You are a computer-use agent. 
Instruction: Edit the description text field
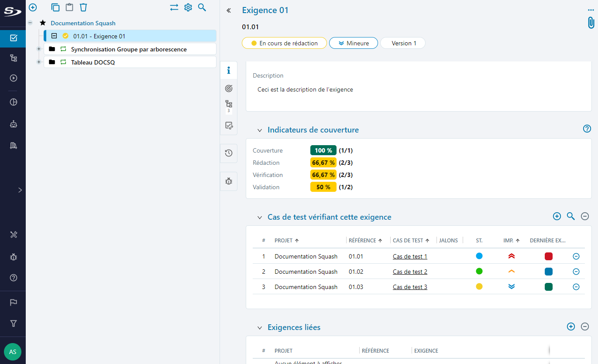(x=305, y=89)
